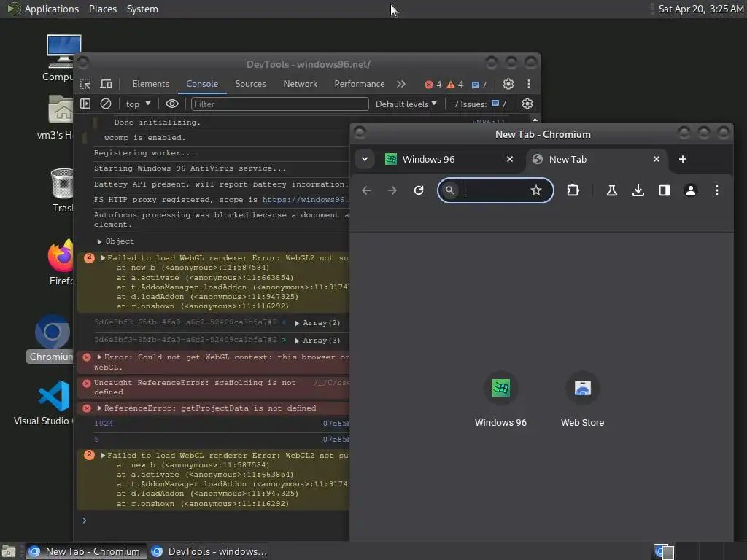This screenshot has width=747, height=560.
Task: Open Chrome Labs flask icon
Action: tap(612, 190)
